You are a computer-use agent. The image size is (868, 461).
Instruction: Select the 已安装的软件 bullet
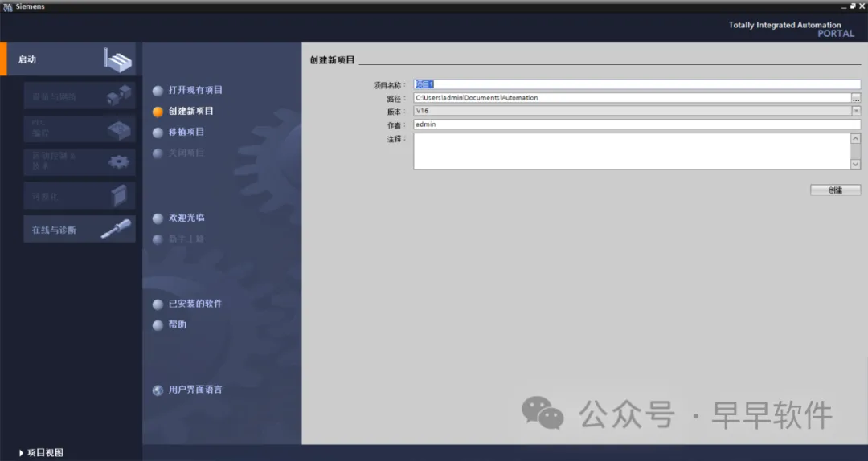(158, 304)
